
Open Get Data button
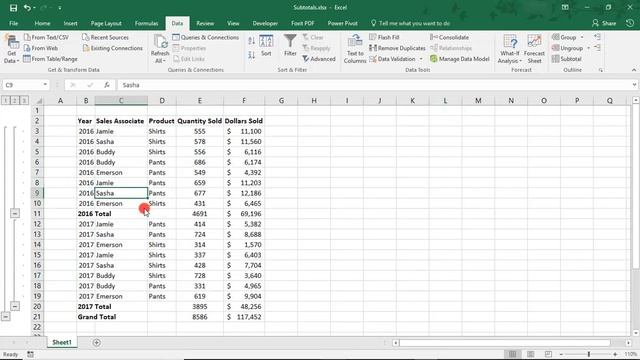(11, 49)
